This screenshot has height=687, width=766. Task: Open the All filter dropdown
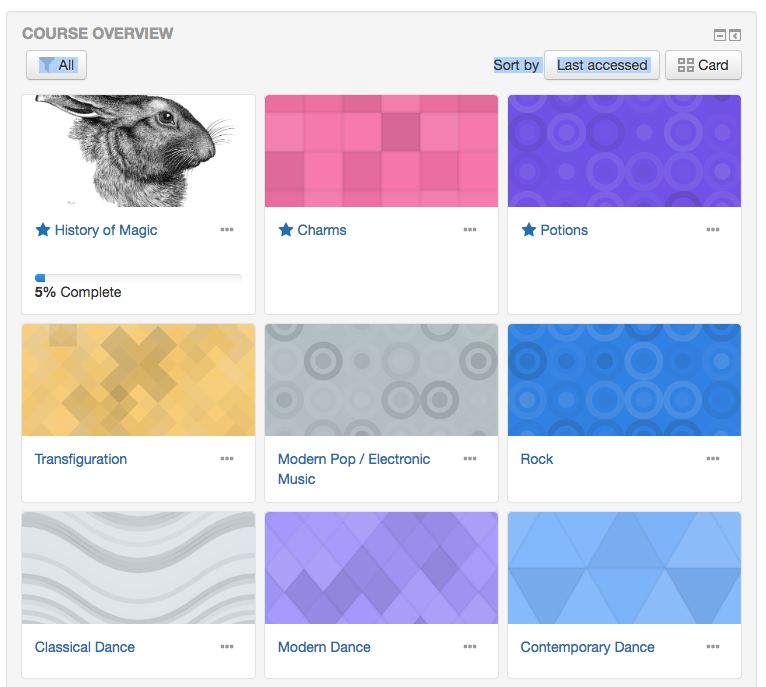56,65
